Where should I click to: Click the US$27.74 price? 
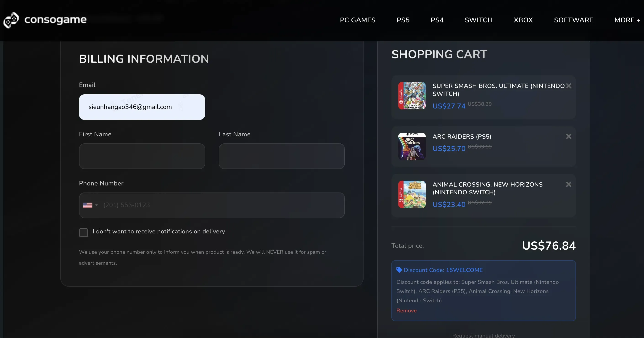pos(449,106)
